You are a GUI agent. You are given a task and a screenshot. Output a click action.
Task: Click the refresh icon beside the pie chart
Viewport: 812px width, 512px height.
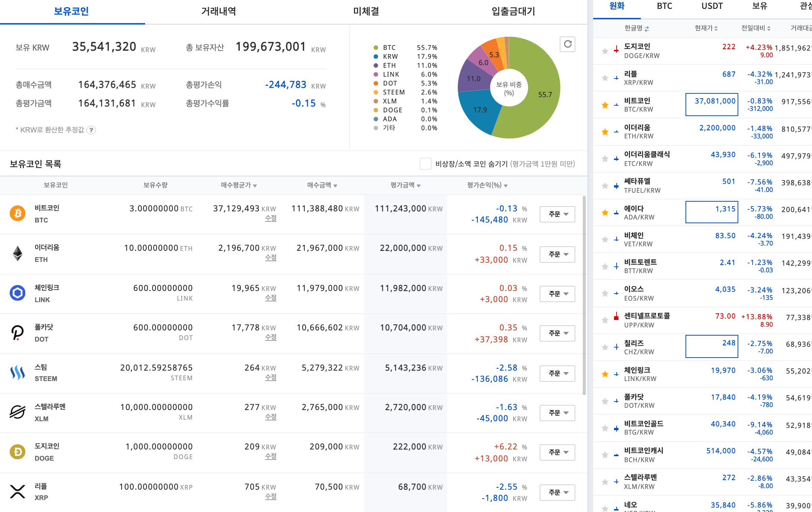click(x=568, y=44)
